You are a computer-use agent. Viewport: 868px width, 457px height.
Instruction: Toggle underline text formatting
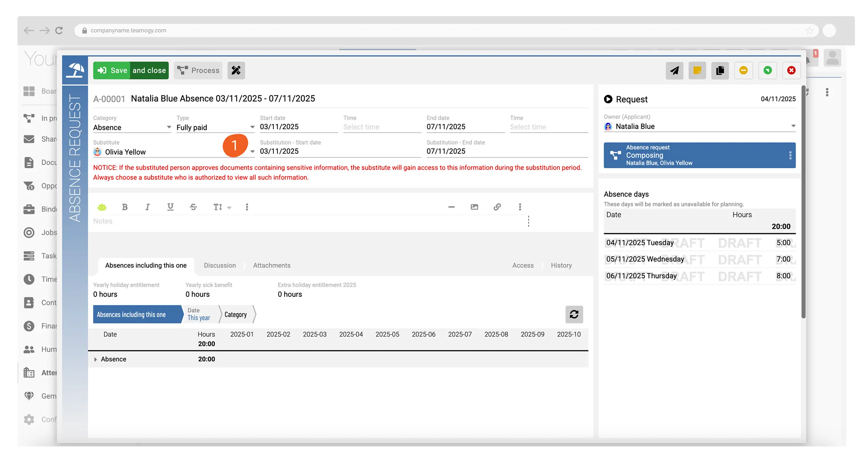pos(170,207)
